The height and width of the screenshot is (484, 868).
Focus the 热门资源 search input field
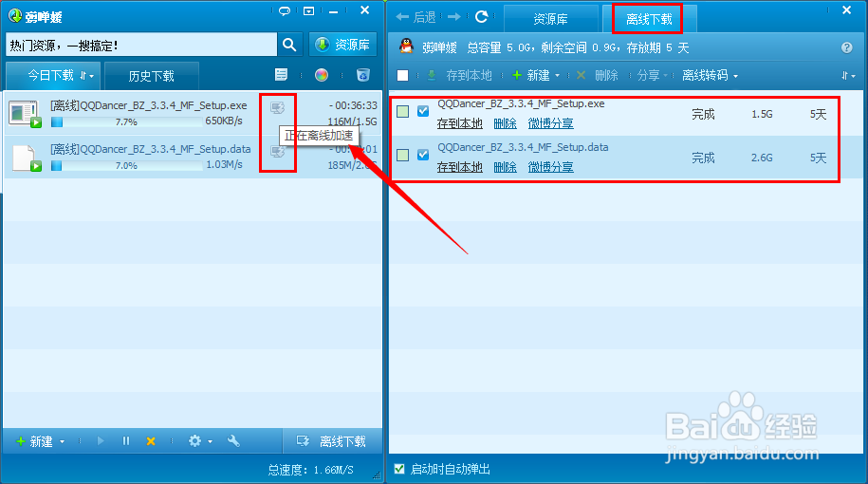[x=141, y=45]
